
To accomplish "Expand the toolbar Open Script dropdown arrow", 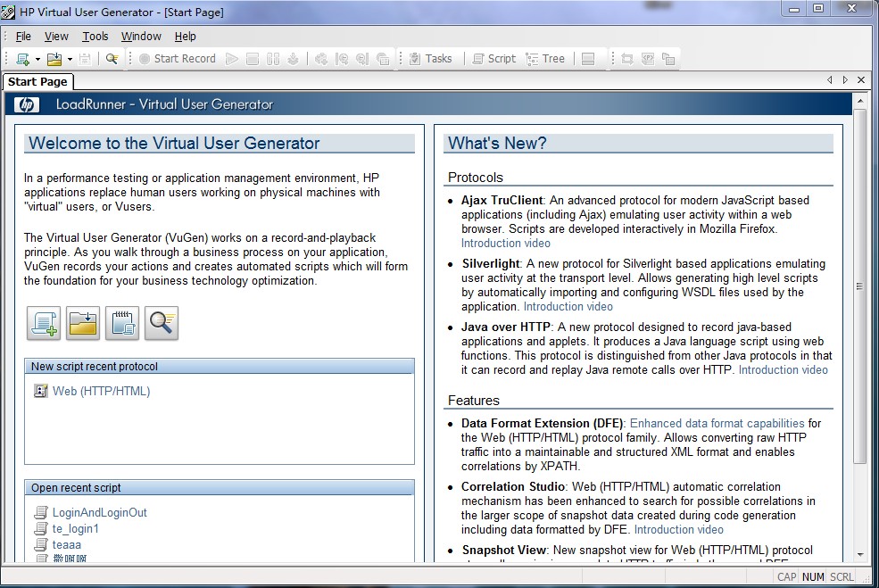I will coord(70,59).
